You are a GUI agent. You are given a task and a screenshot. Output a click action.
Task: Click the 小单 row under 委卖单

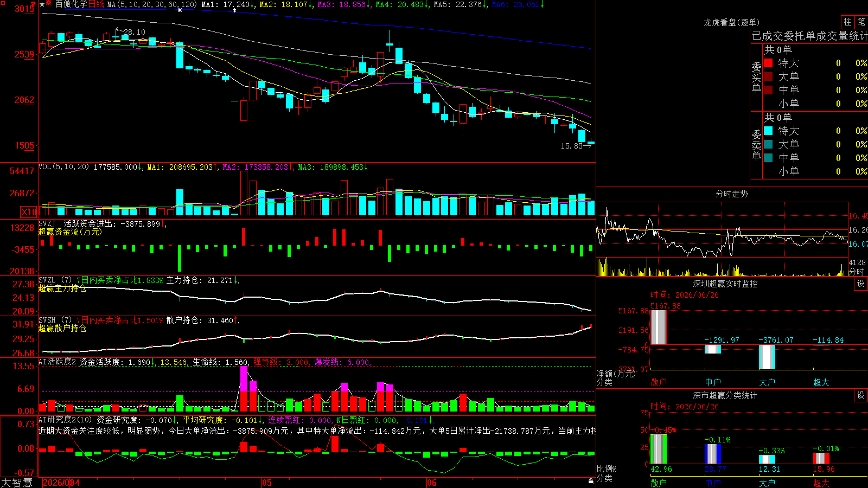click(815, 171)
